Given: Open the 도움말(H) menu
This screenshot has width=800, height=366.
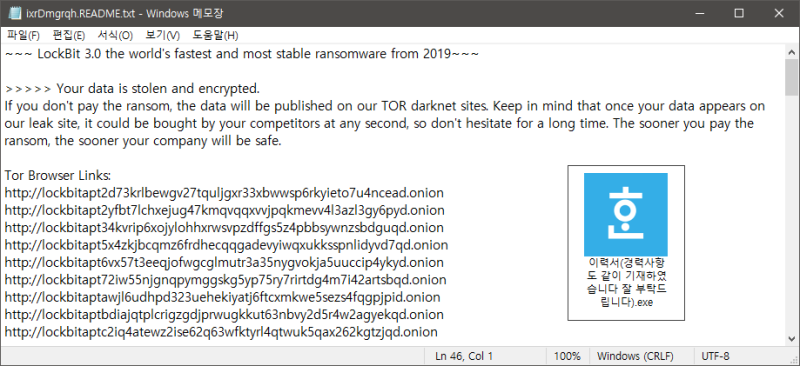Looking at the screenshot, I should pos(215,35).
